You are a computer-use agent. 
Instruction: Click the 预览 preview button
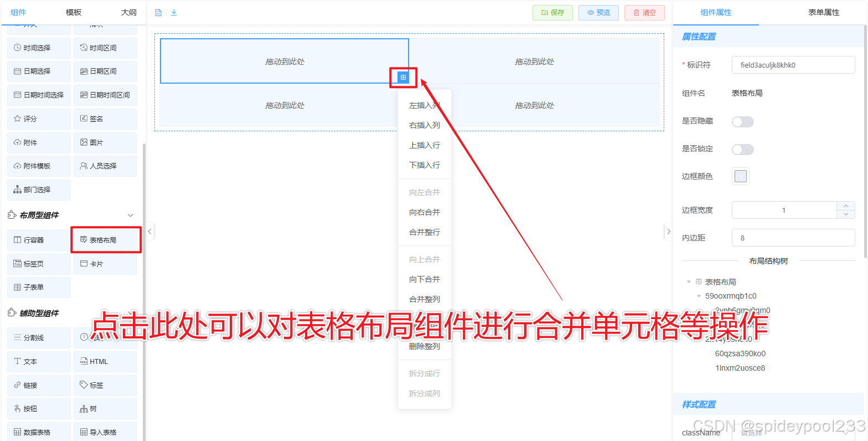(599, 13)
